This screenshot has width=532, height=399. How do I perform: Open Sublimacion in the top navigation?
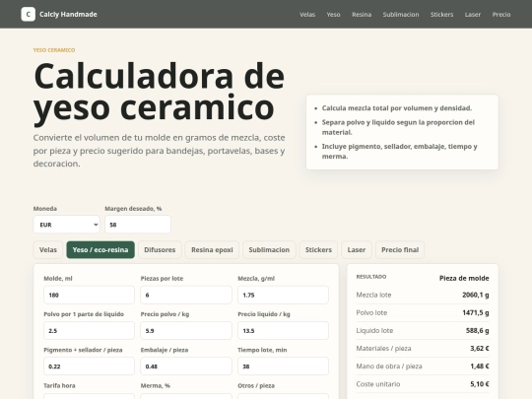pyautogui.click(x=401, y=15)
